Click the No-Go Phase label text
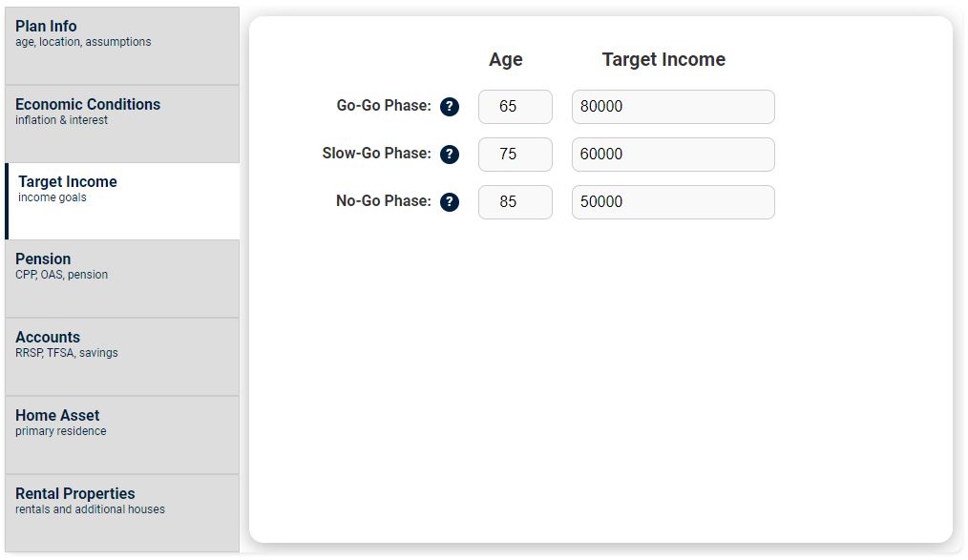 click(x=383, y=201)
